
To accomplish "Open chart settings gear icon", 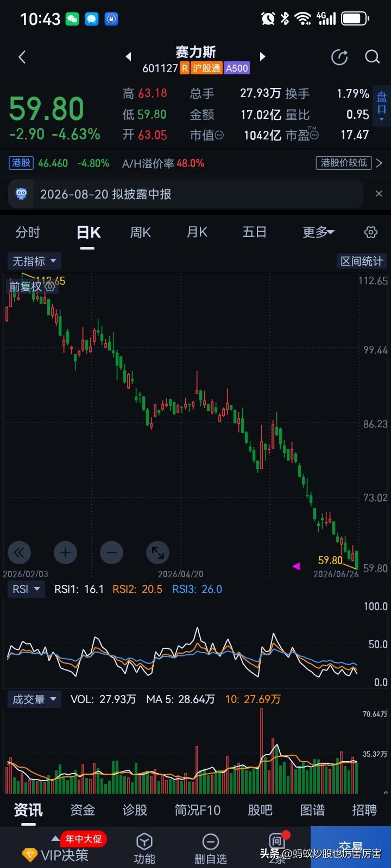I will pyautogui.click(x=371, y=232).
